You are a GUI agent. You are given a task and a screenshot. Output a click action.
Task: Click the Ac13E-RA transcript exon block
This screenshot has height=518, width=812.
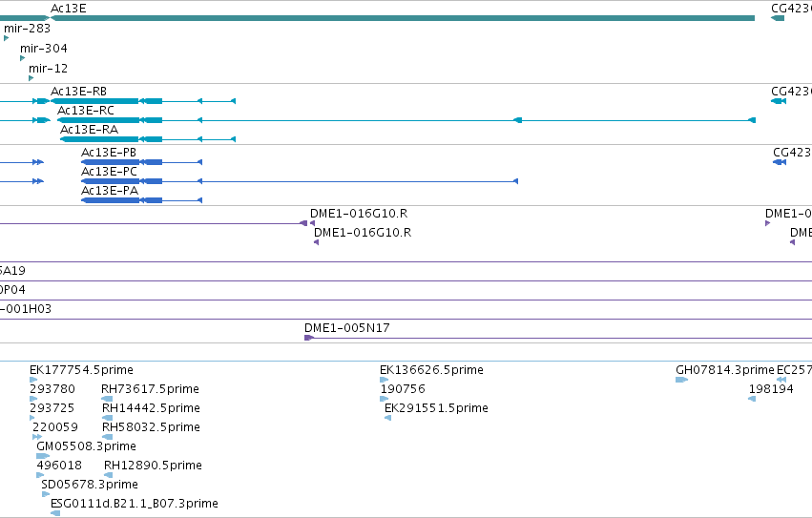(x=99, y=139)
